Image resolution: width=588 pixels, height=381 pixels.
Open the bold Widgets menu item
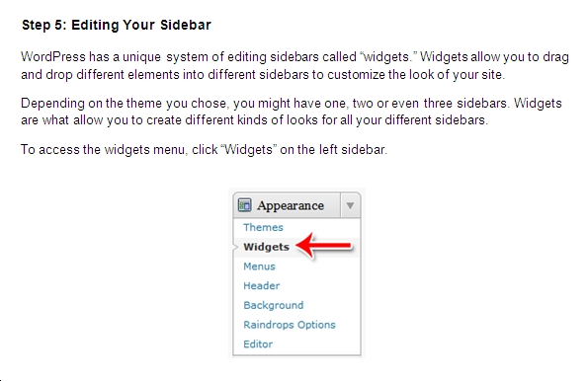[266, 247]
